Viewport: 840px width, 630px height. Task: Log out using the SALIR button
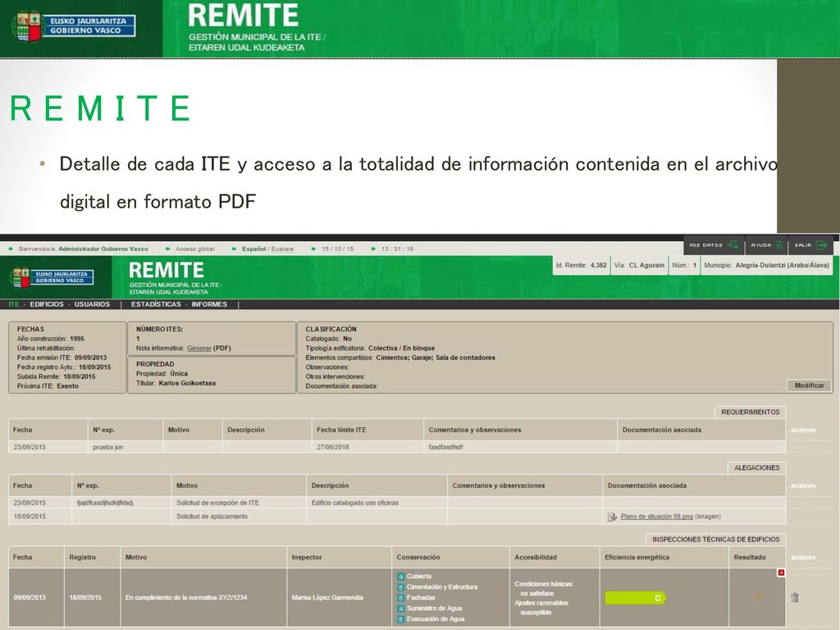pos(810,245)
